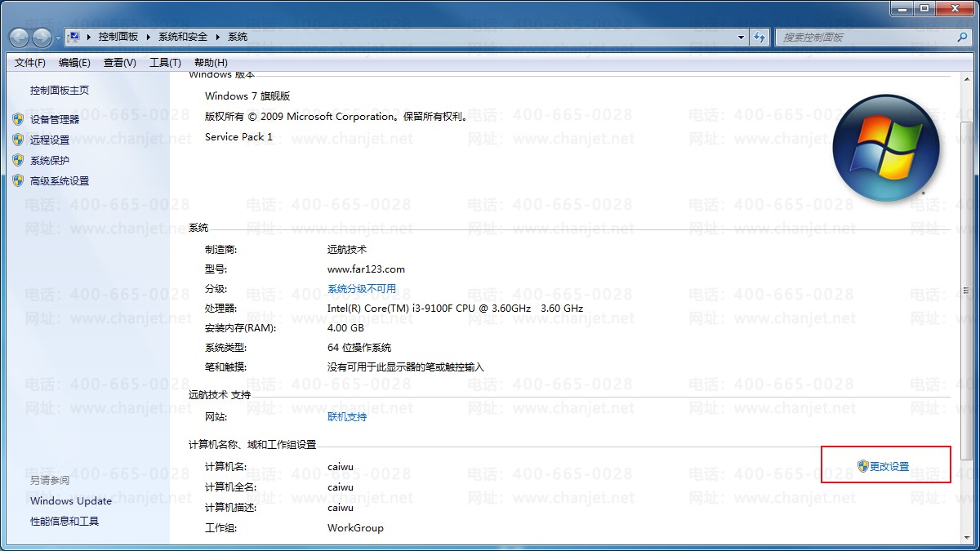Open the 查看(V) menu
The height and width of the screenshot is (551, 980).
[120, 63]
